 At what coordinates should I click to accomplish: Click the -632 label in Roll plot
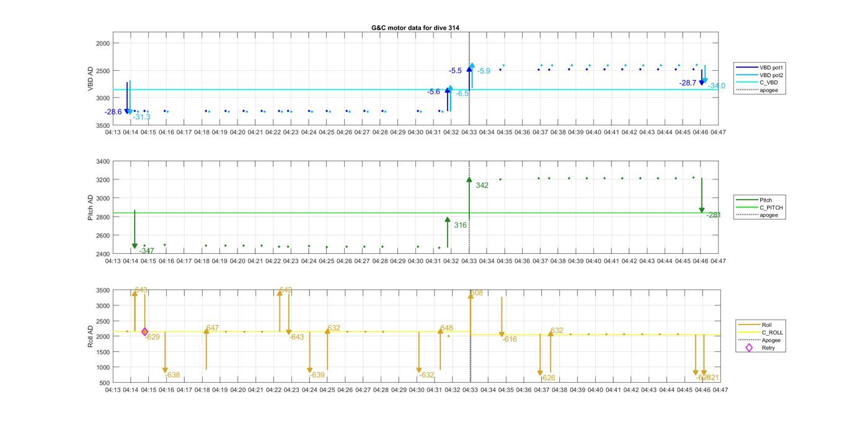click(427, 375)
